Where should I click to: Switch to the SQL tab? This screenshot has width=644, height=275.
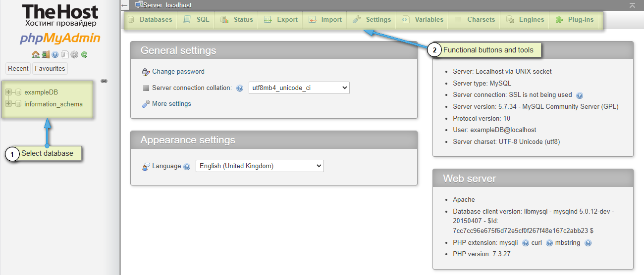click(x=197, y=20)
